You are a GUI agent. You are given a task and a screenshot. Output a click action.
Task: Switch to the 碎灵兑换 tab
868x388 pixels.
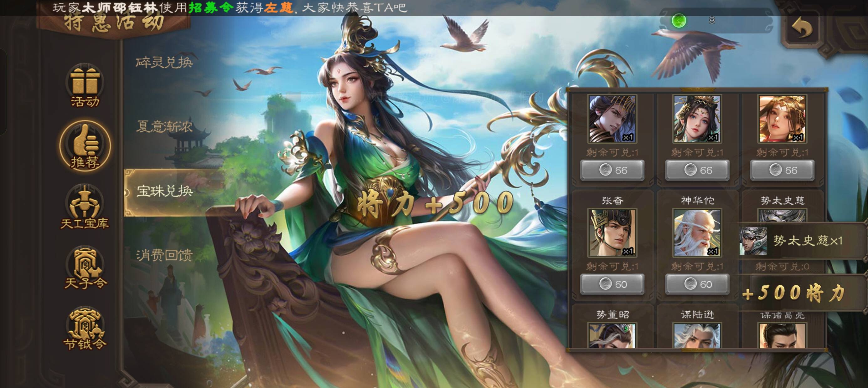pyautogui.click(x=164, y=62)
